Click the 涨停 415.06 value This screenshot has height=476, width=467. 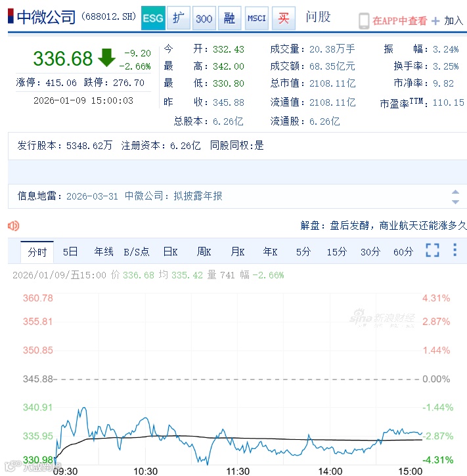pyautogui.click(x=61, y=83)
